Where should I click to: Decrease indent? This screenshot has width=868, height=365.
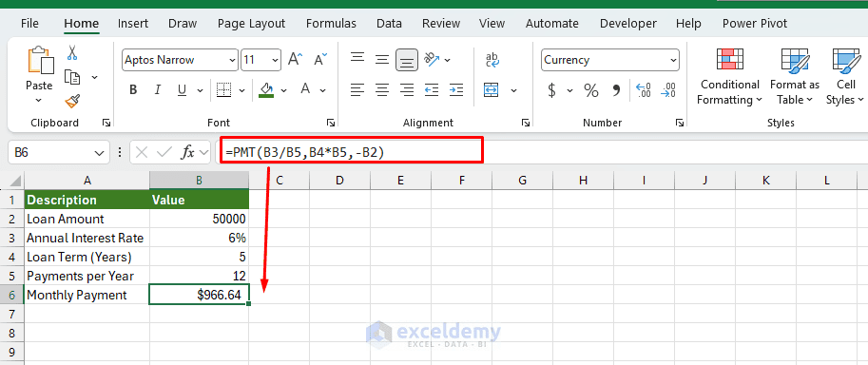pos(432,89)
